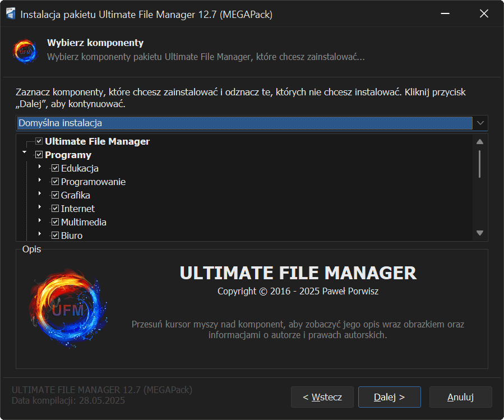
Task: Open the Domyślna instalacja dropdown
Action: pyautogui.click(x=480, y=122)
